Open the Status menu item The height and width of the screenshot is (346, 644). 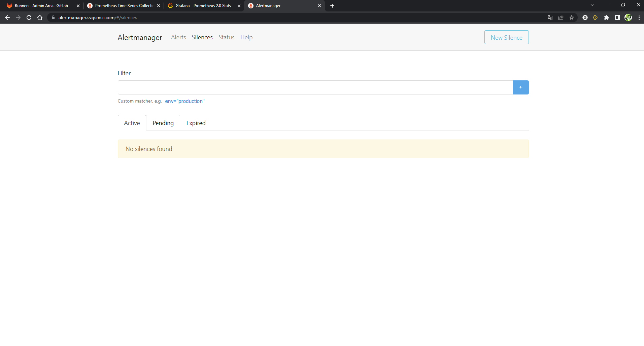pos(226,37)
